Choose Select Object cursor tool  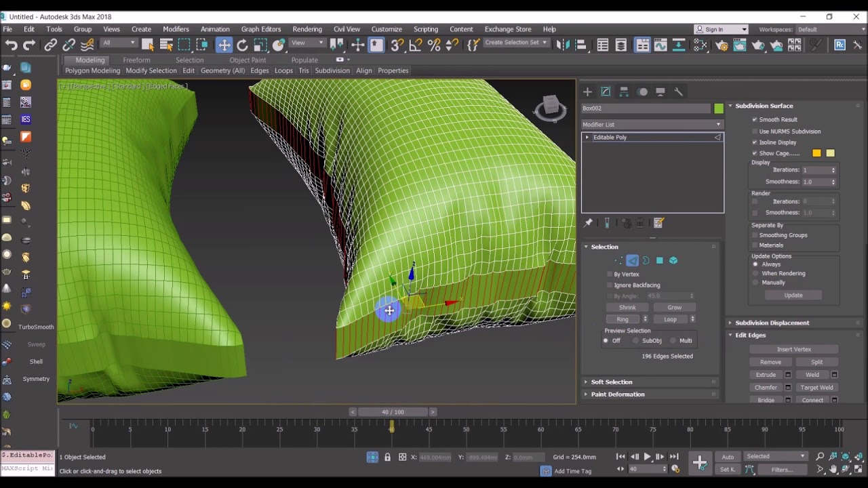147,45
